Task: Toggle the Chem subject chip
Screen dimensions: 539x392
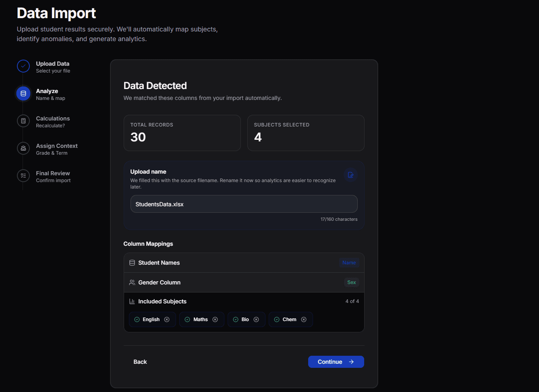Action: coord(291,319)
